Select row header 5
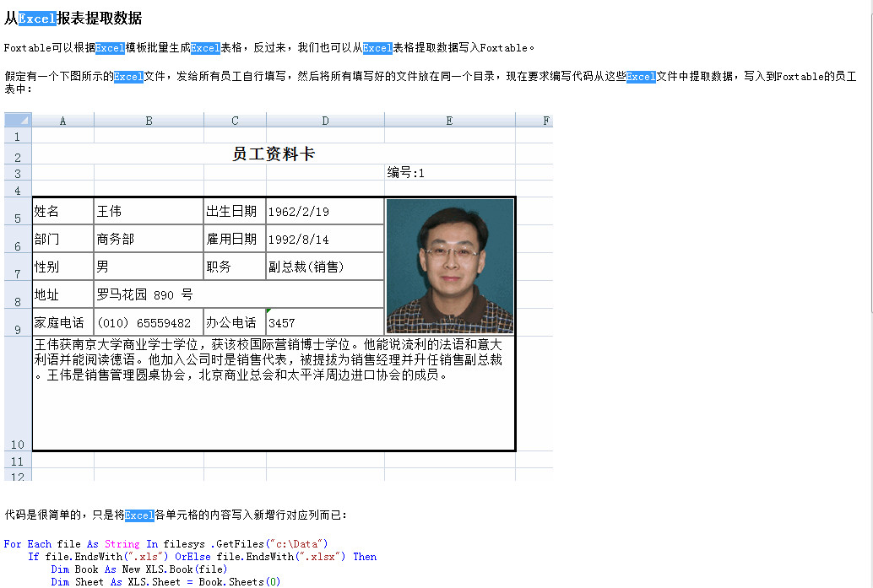The width and height of the screenshot is (873, 588). (x=18, y=212)
